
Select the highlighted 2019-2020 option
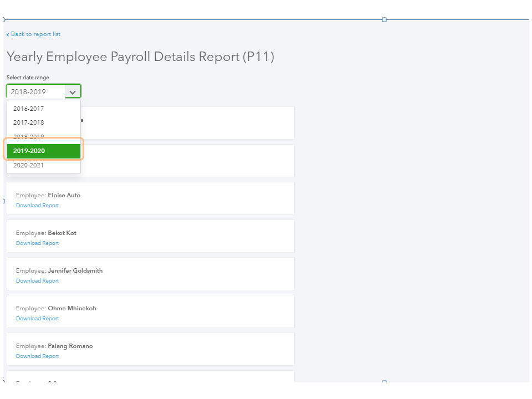coord(44,151)
